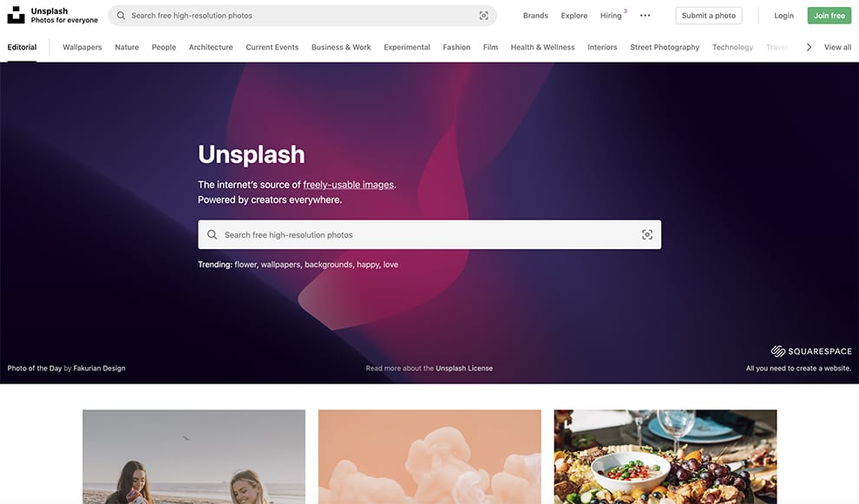Open the food platter photo thumbnail
The height and width of the screenshot is (504, 859).
click(665, 457)
